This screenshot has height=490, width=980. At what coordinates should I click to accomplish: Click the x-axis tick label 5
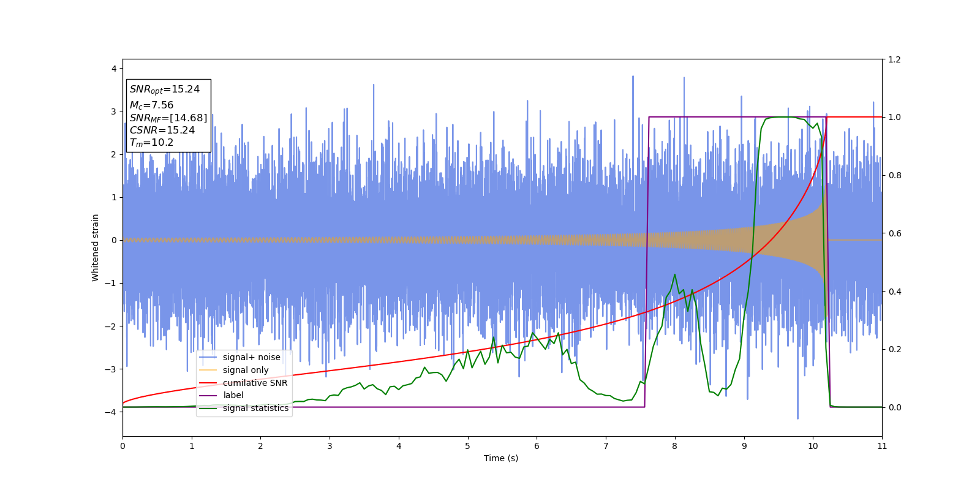pyautogui.click(x=468, y=446)
